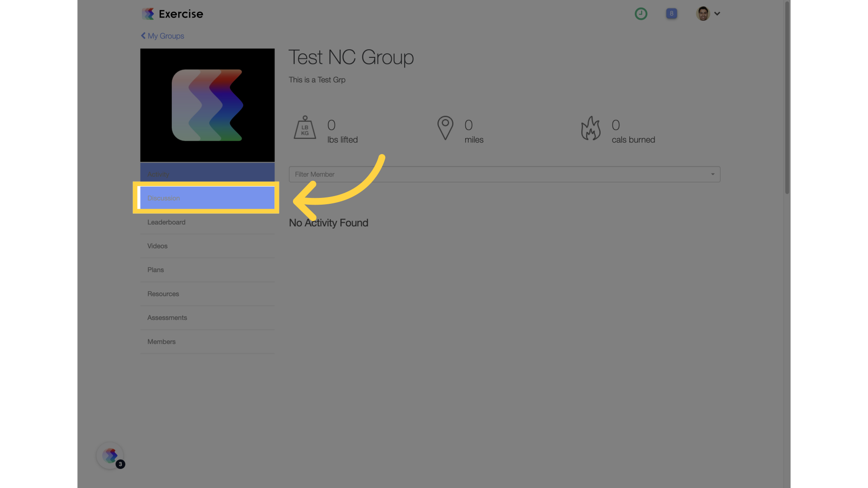Click the Exercise logo icon
Image resolution: width=868 pixels, height=488 pixels.
[148, 14]
